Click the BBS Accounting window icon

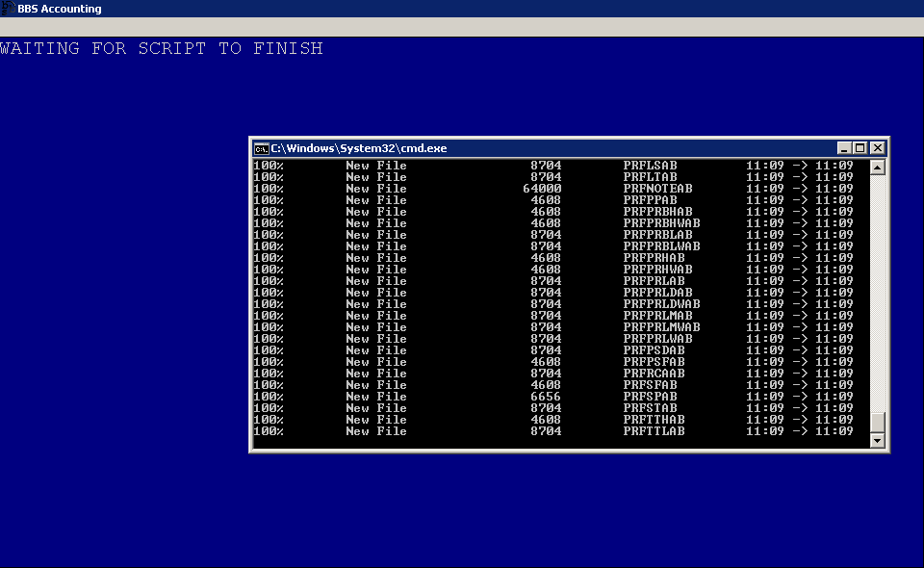(9, 9)
